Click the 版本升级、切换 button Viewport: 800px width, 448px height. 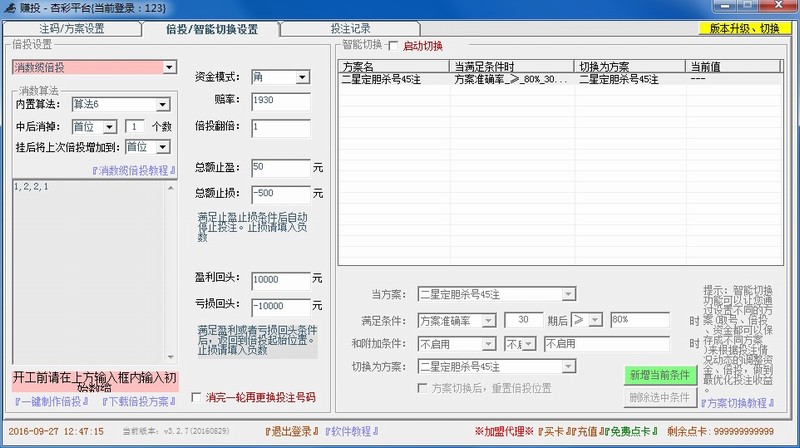[745, 28]
